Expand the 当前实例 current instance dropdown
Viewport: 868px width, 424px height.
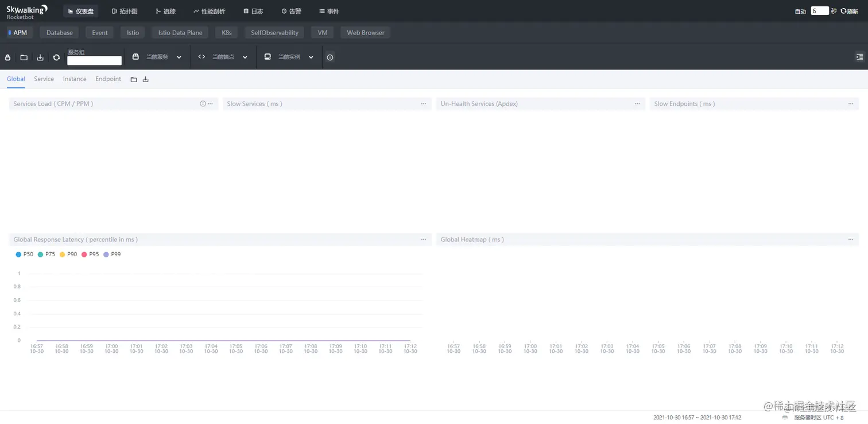point(289,57)
